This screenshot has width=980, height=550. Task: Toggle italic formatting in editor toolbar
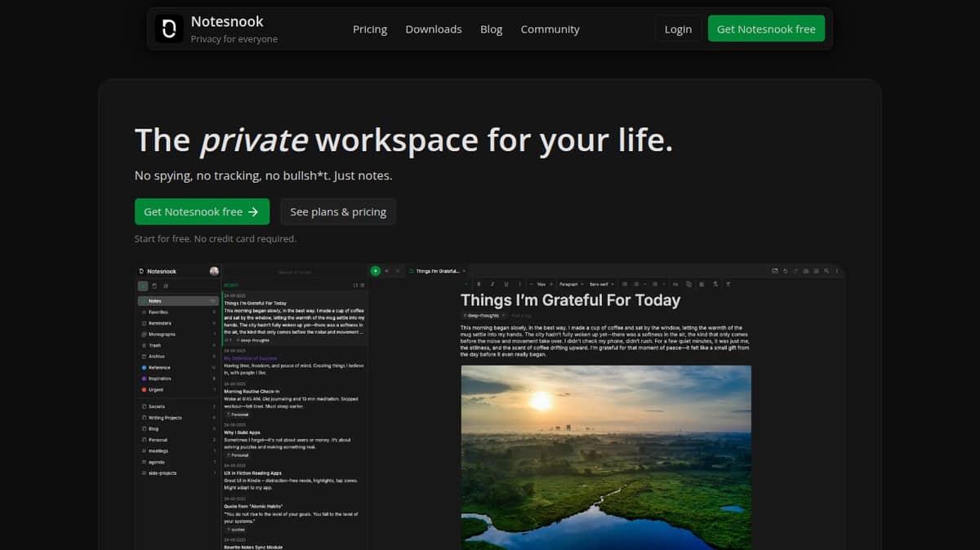pos(492,284)
